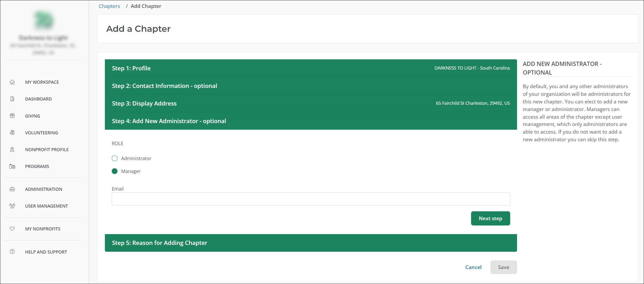The width and height of the screenshot is (644, 284).
Task: Click the Nonprofit Profile ribbon icon
Action: point(12,150)
